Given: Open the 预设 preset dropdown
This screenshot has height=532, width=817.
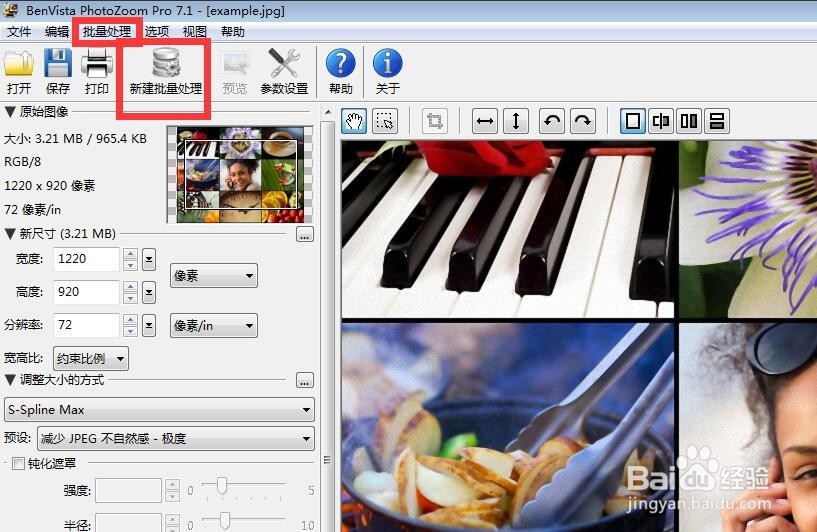Looking at the screenshot, I should coord(176,439).
